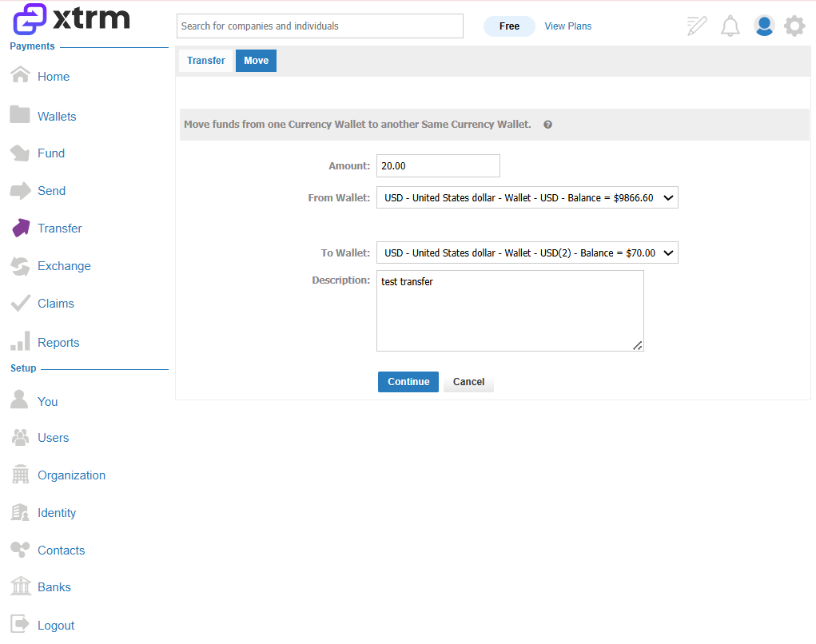This screenshot has width=816, height=644.
Task: Click the Description textarea resize handle
Action: coord(638,345)
